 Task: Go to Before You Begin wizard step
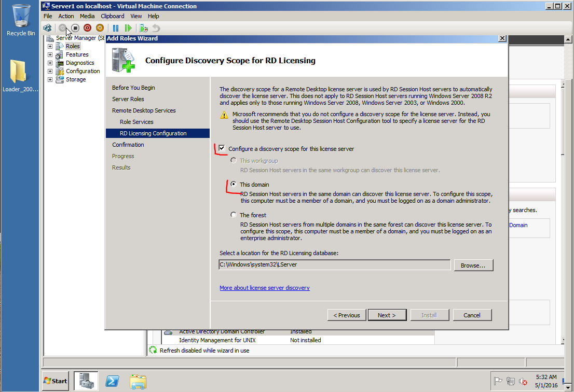click(x=133, y=88)
